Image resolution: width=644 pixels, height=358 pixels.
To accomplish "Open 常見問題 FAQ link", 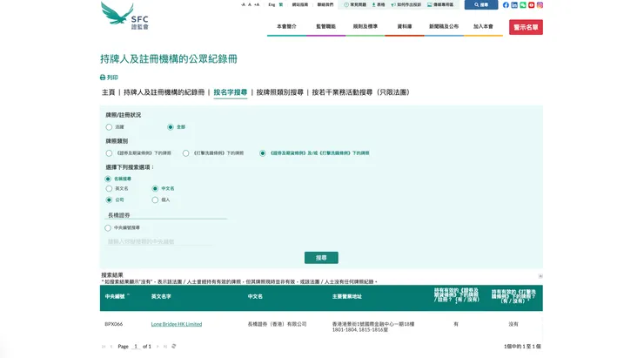I will (x=355, y=5).
